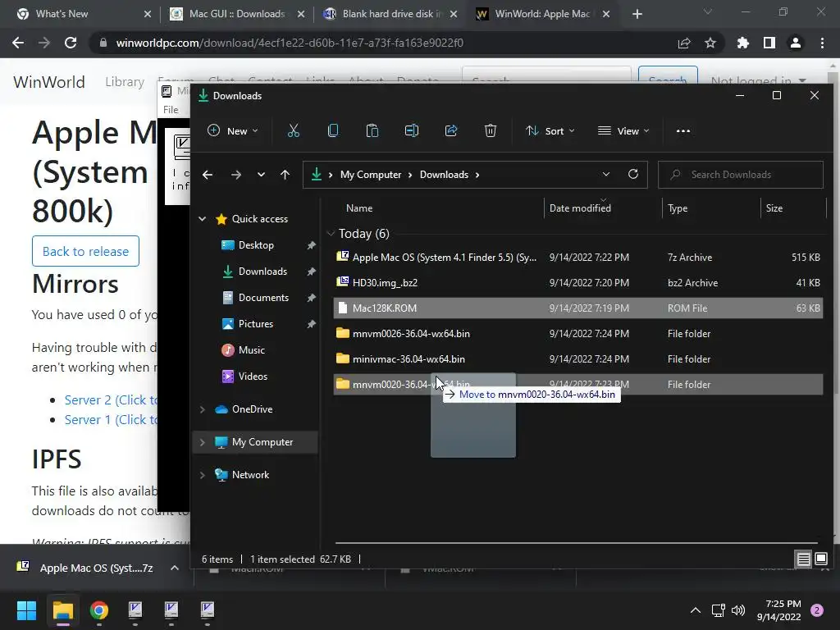
Task: Switch to large thumbnails view icon
Action: (821, 559)
